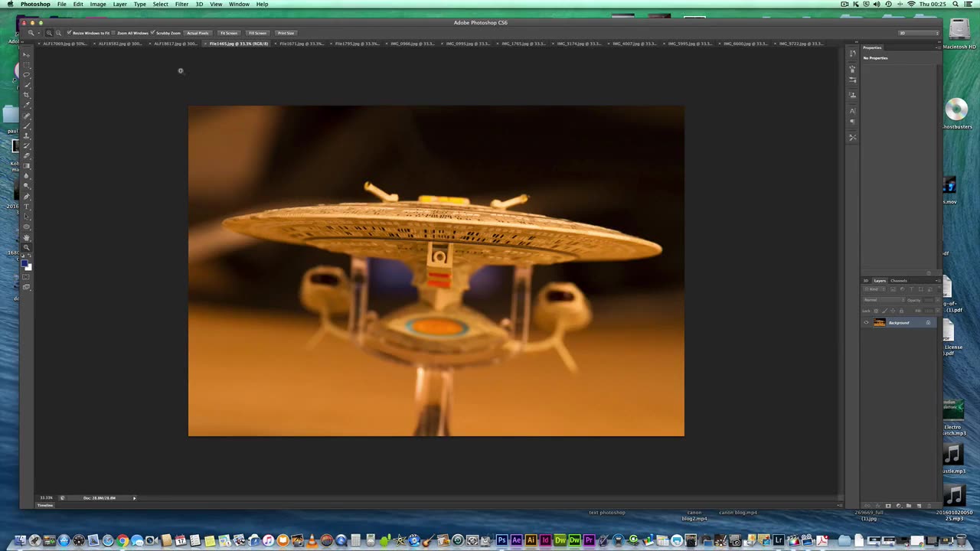Open the layer blend mode dropdown
Image resolution: width=980 pixels, height=551 pixels.
tap(884, 300)
